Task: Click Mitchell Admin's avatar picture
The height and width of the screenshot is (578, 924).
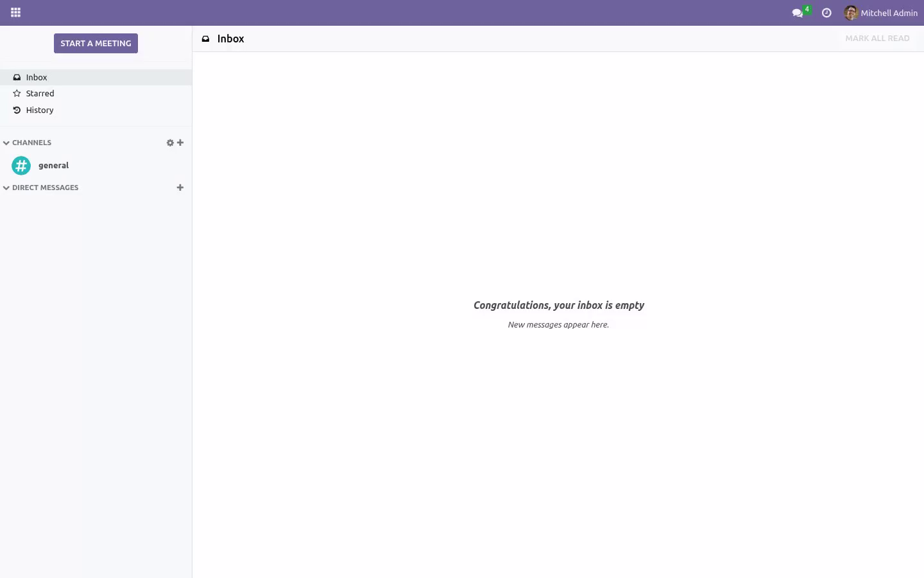Action: click(x=851, y=13)
